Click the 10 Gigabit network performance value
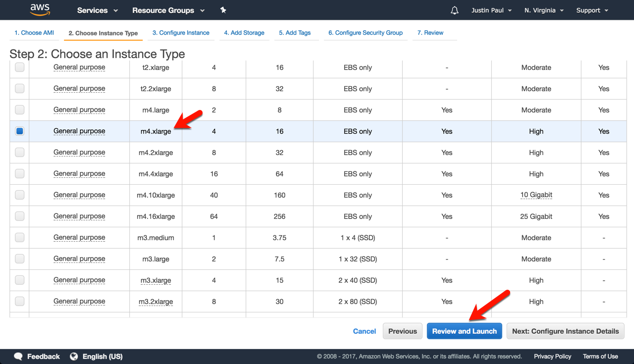Viewport: 634px width, 364px height. click(536, 195)
